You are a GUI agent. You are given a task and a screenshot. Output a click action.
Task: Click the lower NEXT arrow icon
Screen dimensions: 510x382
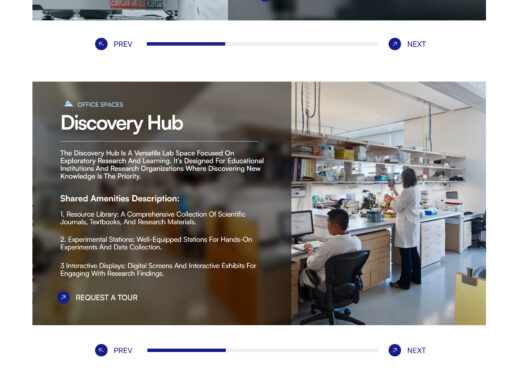click(395, 350)
